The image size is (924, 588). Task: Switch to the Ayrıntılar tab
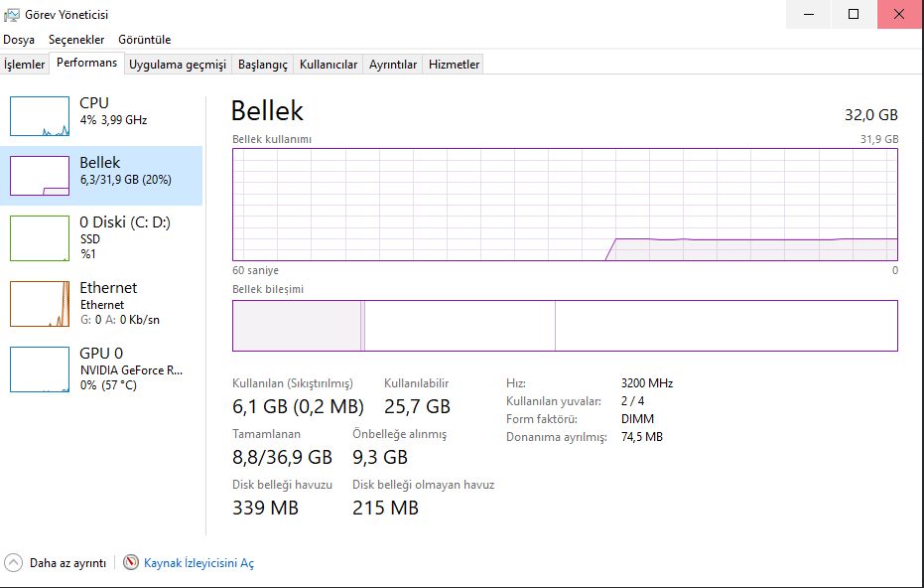click(393, 65)
